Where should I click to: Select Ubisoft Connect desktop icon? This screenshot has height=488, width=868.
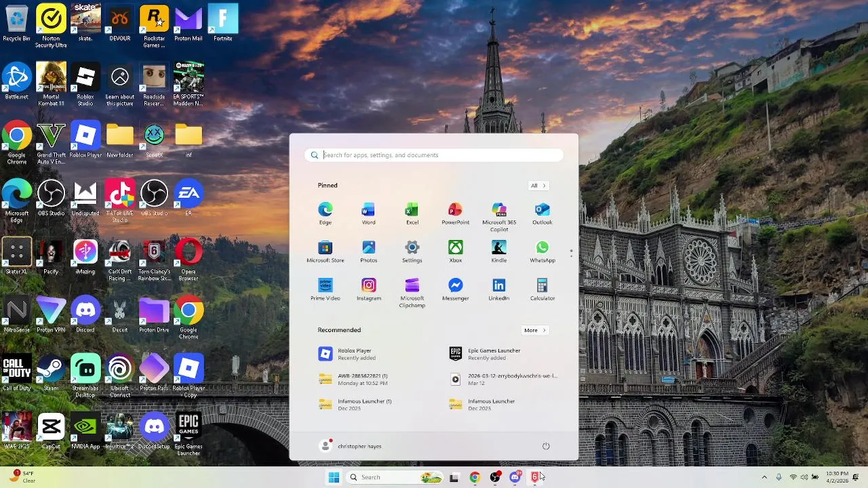119,376
